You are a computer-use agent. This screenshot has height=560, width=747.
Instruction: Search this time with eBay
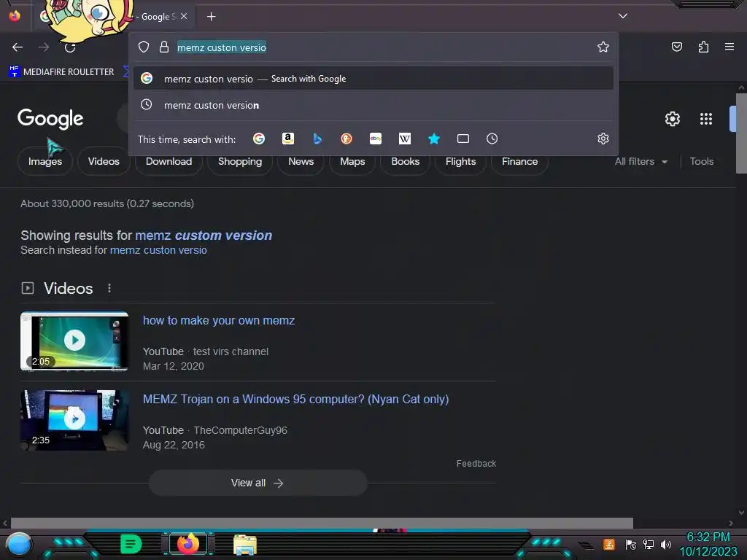click(x=376, y=139)
